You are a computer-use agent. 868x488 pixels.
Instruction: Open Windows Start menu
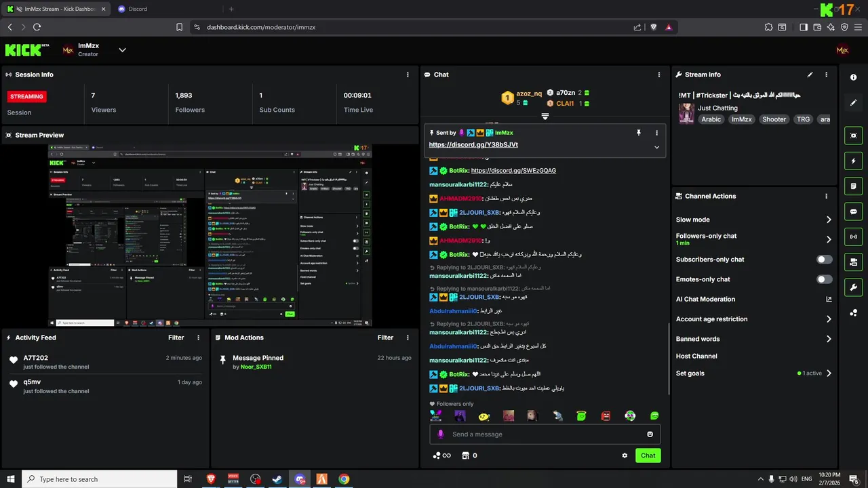pos(10,479)
